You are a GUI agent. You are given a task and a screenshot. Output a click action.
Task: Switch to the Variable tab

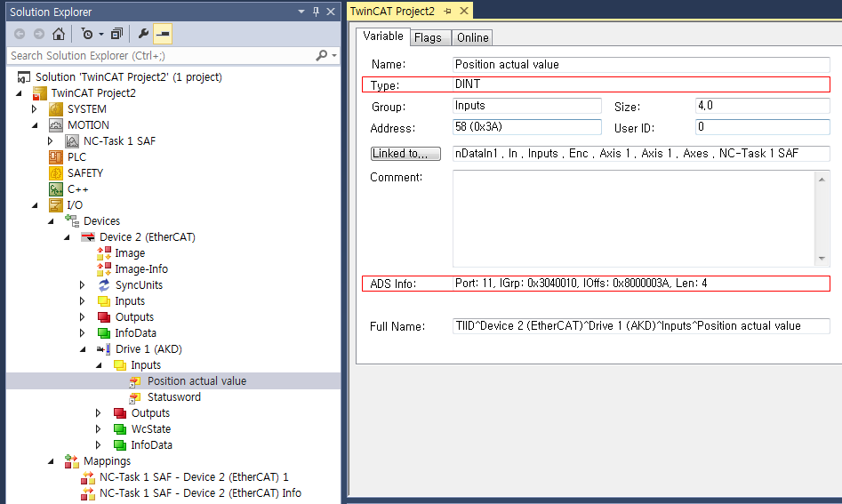click(x=383, y=36)
